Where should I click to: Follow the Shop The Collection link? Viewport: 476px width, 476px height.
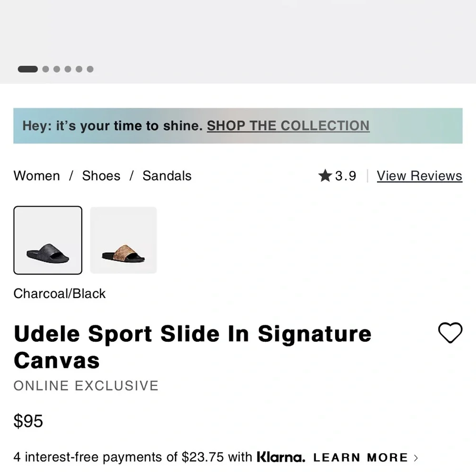coord(288,126)
